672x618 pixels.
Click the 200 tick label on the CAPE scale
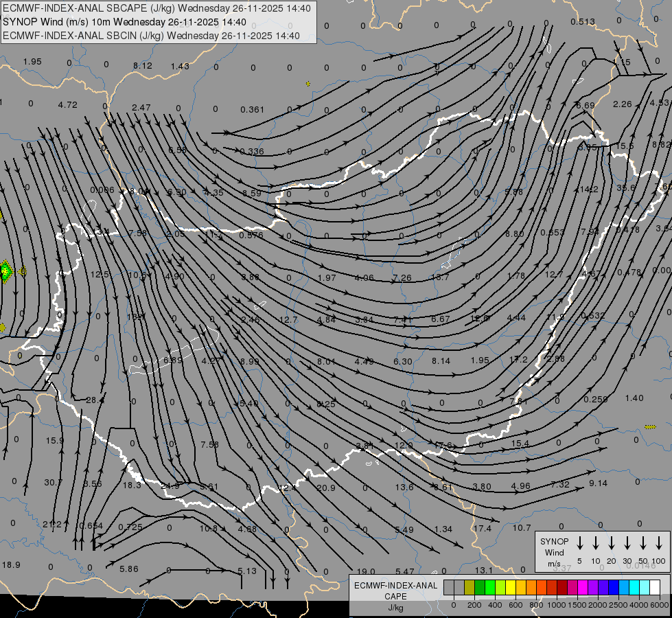pyautogui.click(x=474, y=605)
